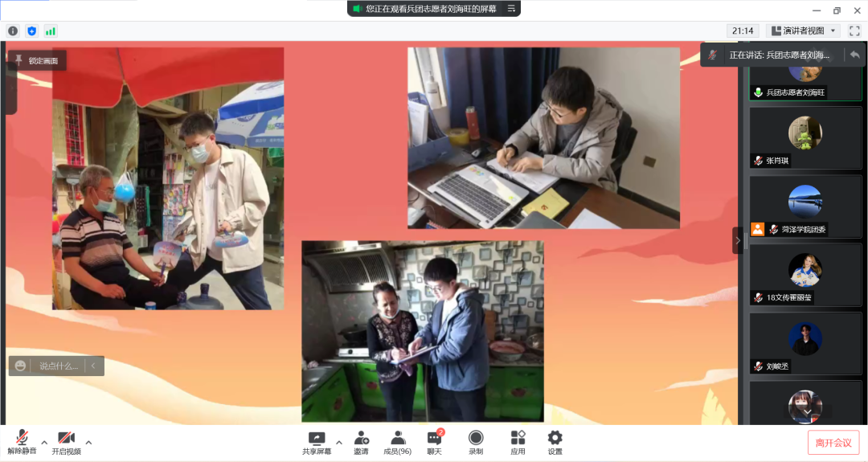Click the 说点什么 chat input box
Image resolution: width=868 pixels, height=462 pixels.
click(x=59, y=366)
